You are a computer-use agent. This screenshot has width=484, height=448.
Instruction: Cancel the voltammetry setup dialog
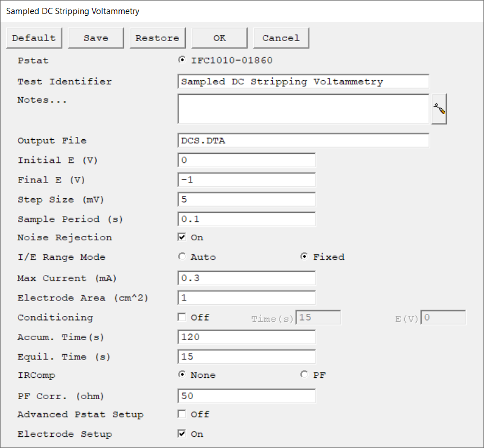281,38
